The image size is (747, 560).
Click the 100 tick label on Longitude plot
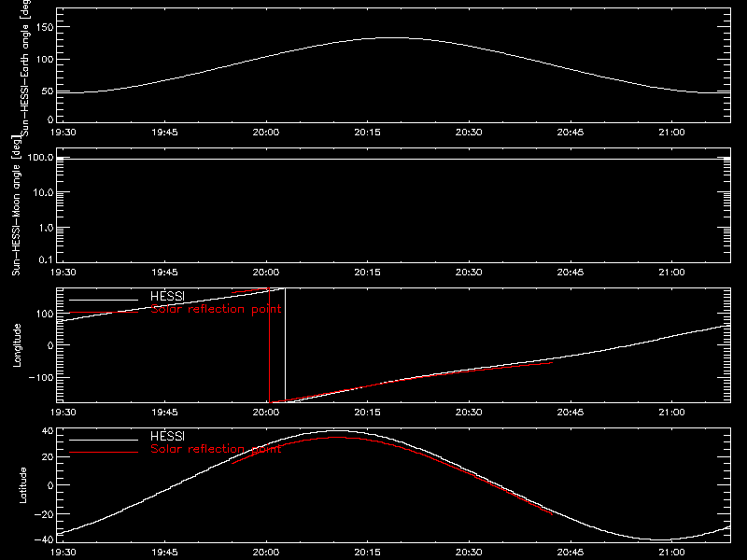click(45, 314)
